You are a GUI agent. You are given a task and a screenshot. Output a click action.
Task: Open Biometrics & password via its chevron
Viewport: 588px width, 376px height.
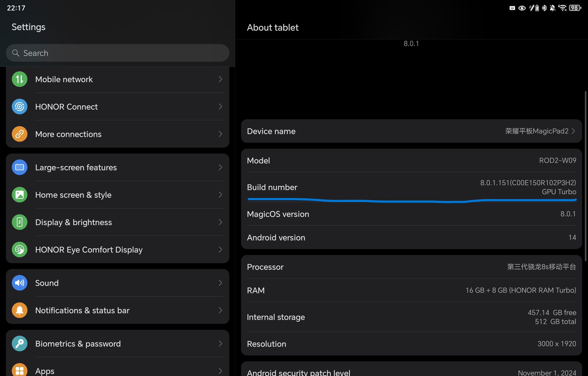tap(220, 343)
